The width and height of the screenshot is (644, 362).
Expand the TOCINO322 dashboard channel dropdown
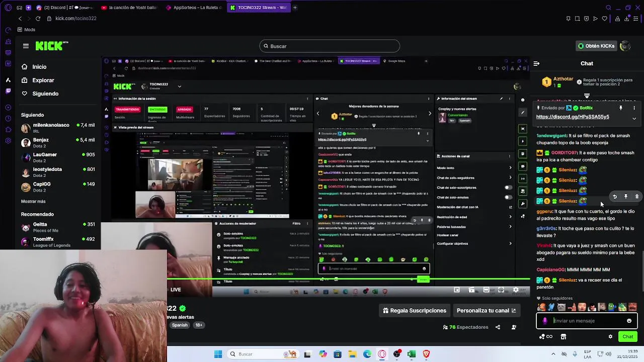pos(179,86)
